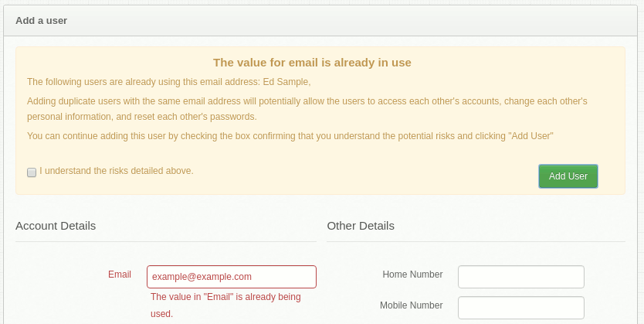The width and height of the screenshot is (644, 324).
Task: Click the green Add User button
Action: 568,176
